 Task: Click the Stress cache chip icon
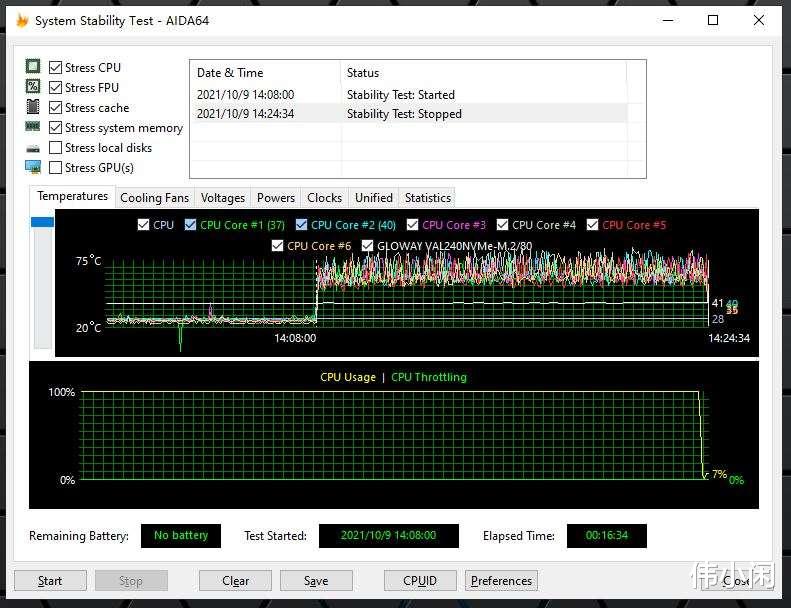click(x=33, y=106)
